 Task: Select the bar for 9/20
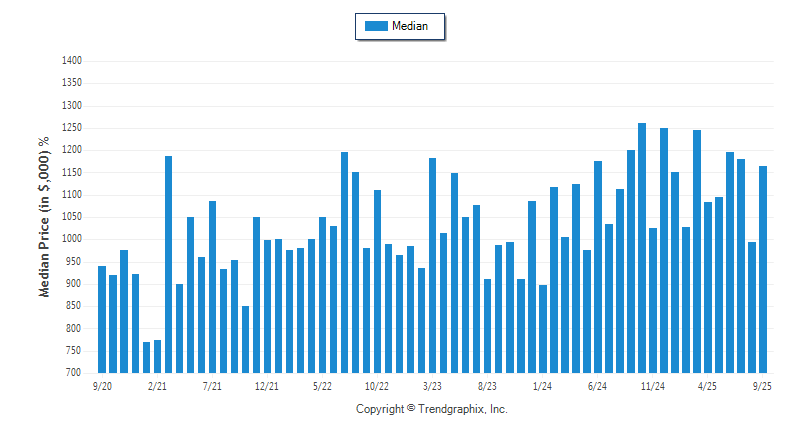click(x=102, y=319)
